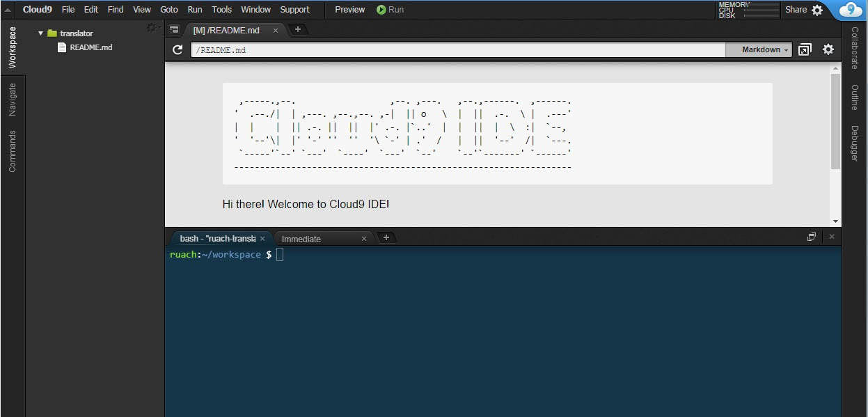Click the 'Hi there! Welcome to Cloud9 IDE!' text

pos(306,204)
